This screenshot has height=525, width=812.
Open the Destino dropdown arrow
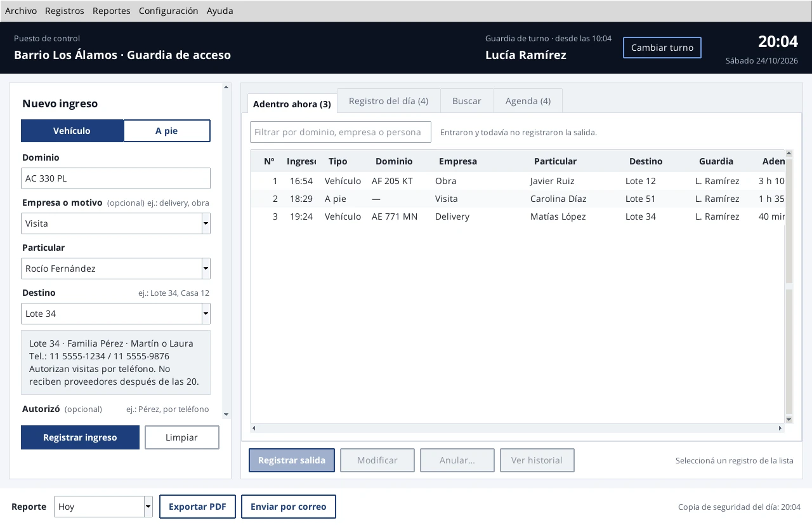(206, 314)
